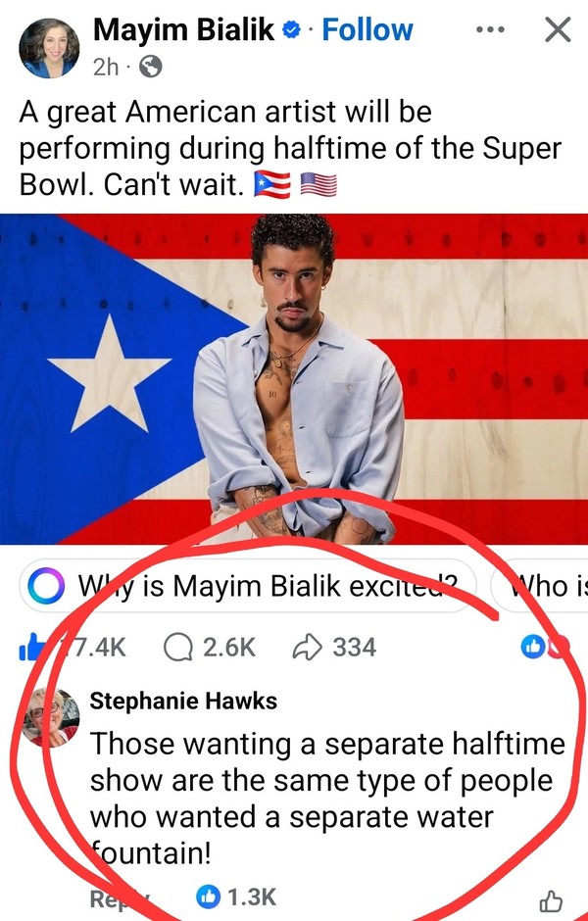
Task: Tap the Meta AI circle icon
Action: [45, 586]
